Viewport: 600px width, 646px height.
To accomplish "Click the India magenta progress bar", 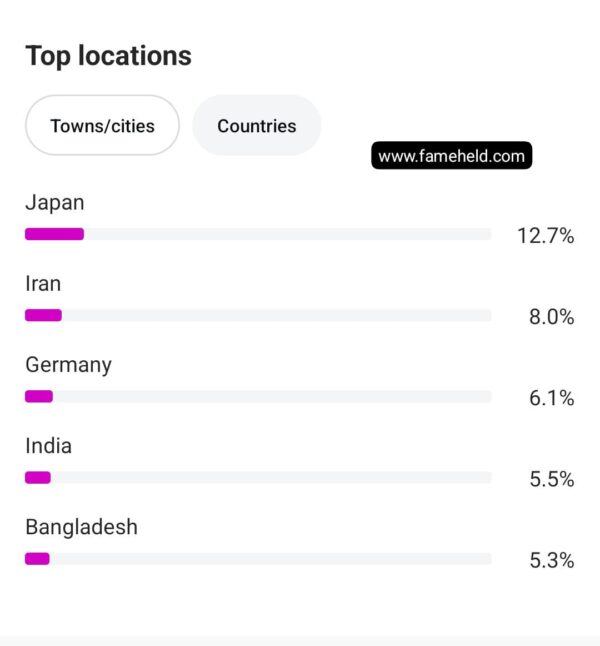I will (38, 477).
